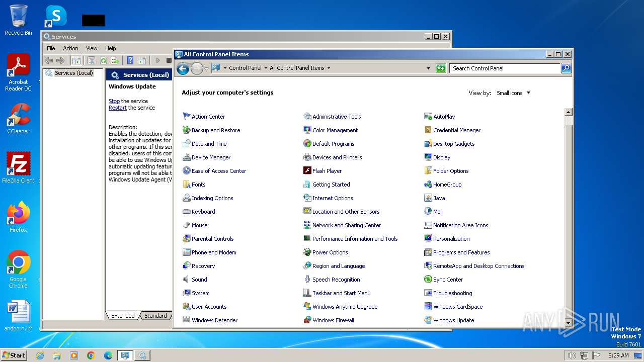This screenshot has width=644, height=362.
Task: Open the All Control Panel Items breadcrumb arrow
Action: point(329,68)
